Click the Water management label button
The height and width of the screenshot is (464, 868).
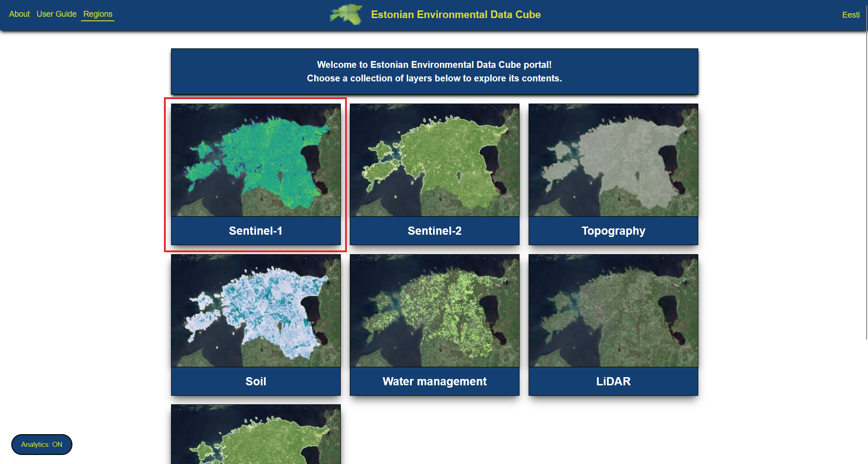434,382
